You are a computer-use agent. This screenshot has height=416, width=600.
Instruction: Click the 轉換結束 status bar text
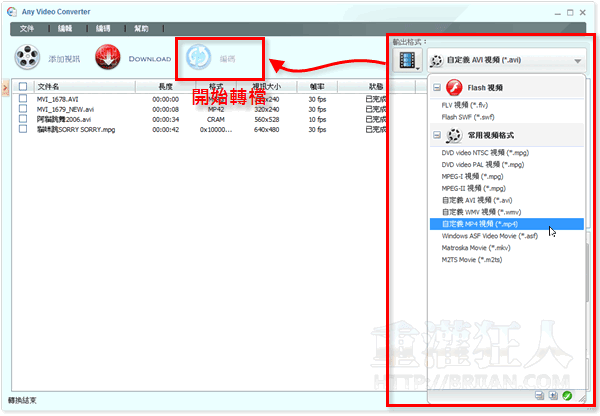click(x=22, y=400)
